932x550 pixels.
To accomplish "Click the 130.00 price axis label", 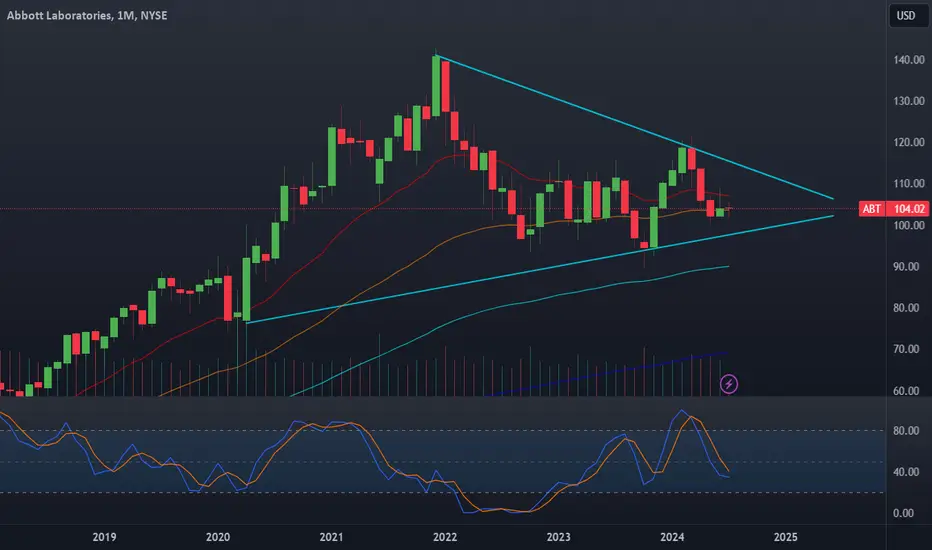I will [909, 101].
